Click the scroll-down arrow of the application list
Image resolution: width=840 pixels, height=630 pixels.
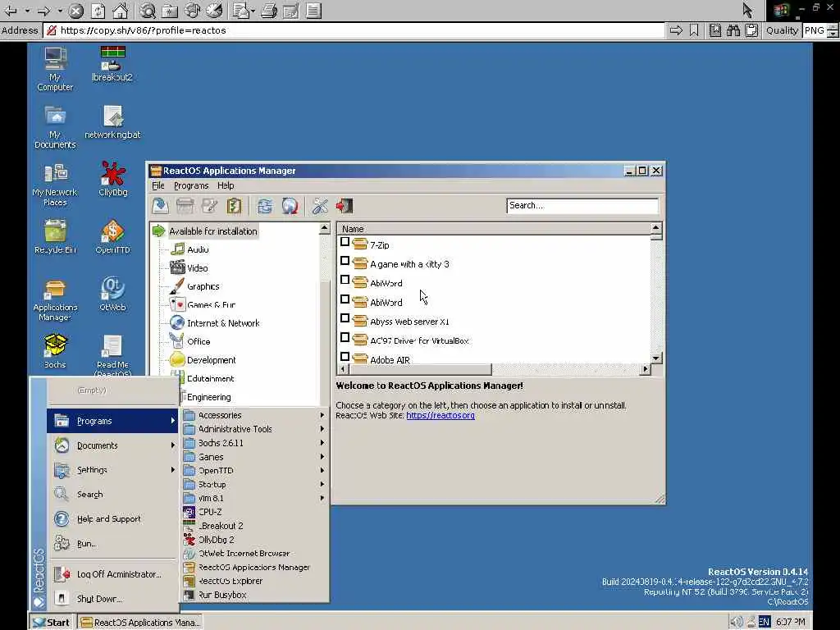pyautogui.click(x=656, y=358)
